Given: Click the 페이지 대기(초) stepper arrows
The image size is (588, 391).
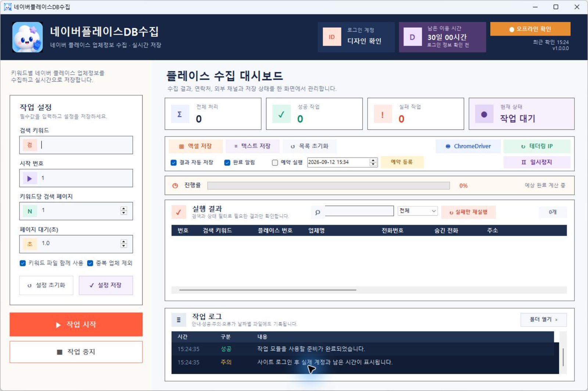Looking at the screenshot, I should pos(124,244).
